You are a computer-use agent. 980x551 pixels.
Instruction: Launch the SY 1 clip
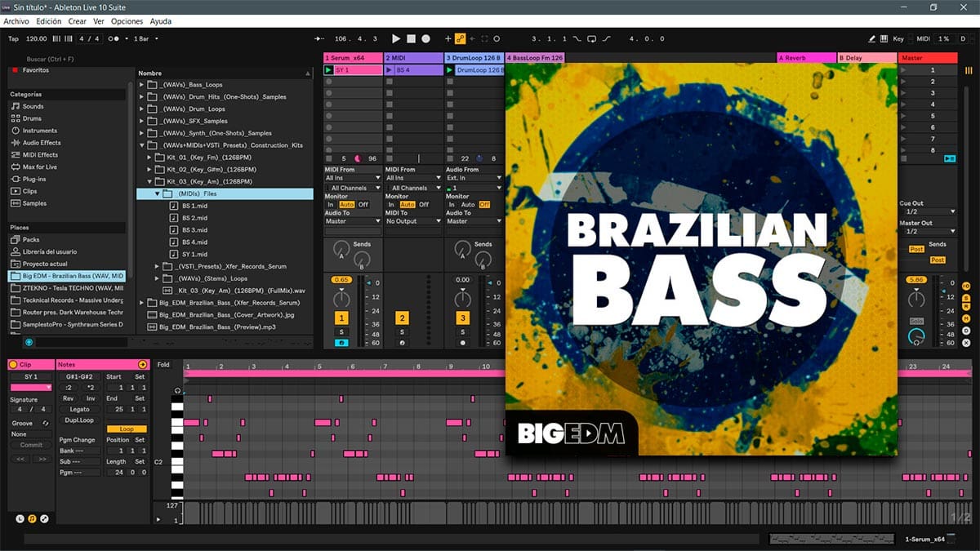pyautogui.click(x=329, y=70)
